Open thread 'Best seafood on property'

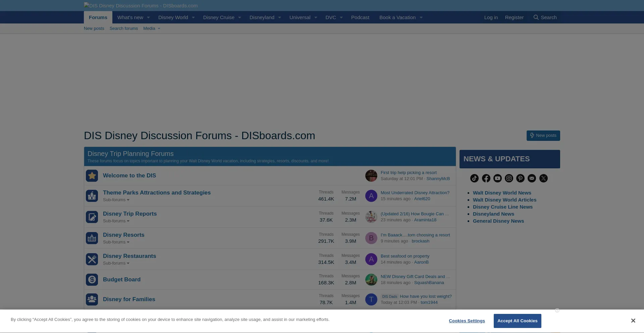coord(405,256)
